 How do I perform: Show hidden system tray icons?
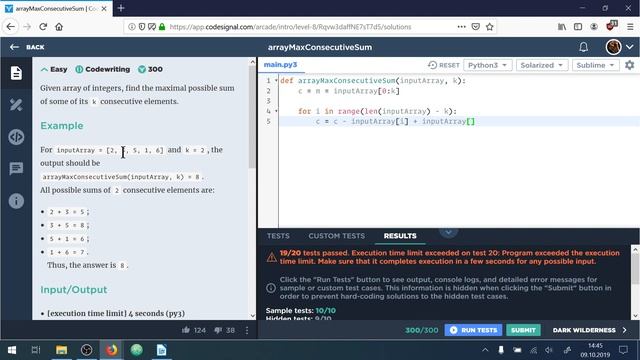[485, 350]
